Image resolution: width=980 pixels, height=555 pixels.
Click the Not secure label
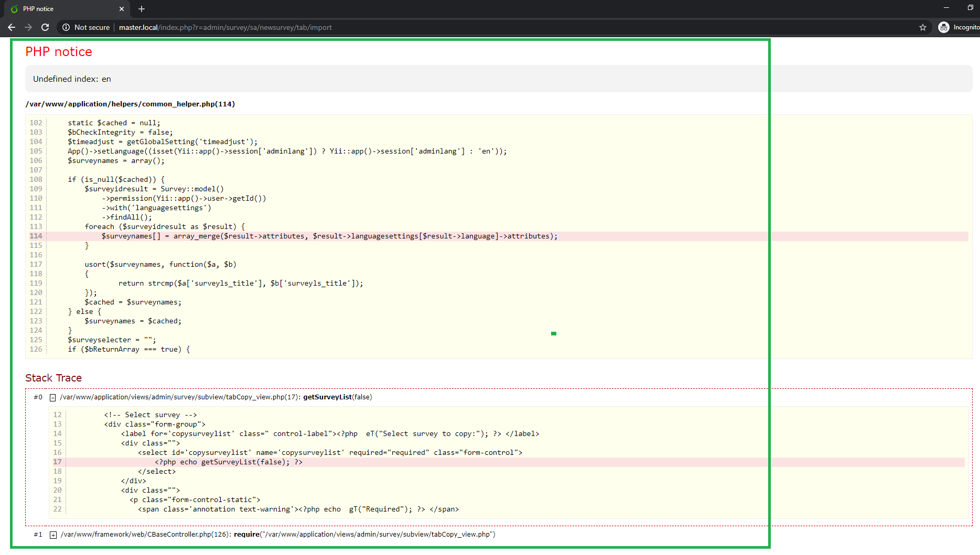[x=92, y=27]
